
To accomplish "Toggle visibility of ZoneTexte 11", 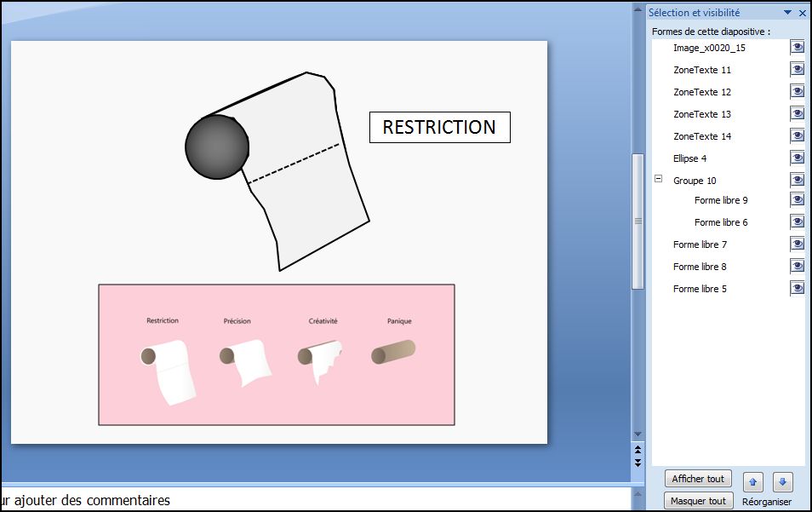I will tap(797, 70).
